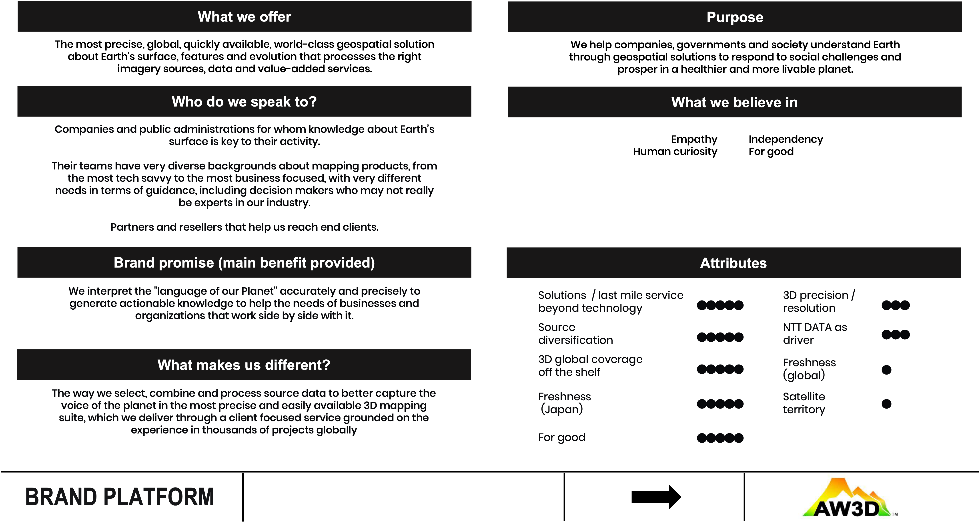
Task: Select the "Partners and resellers" text line
Action: click(x=244, y=227)
